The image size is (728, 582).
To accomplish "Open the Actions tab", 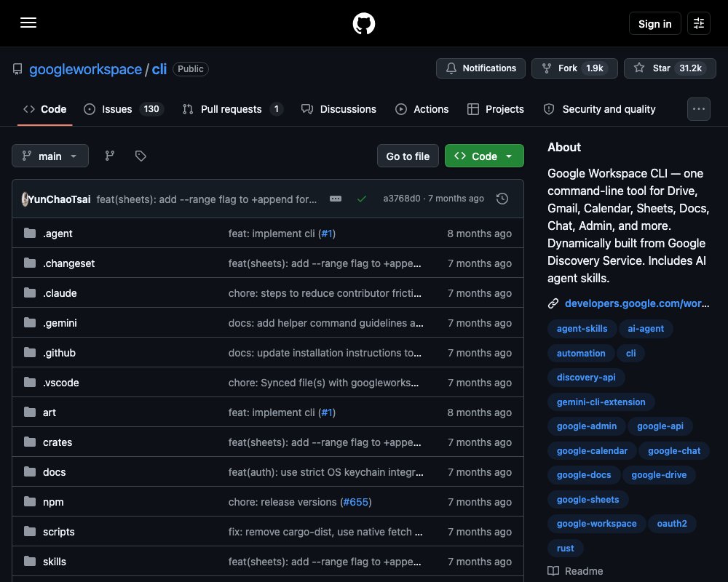I will pyautogui.click(x=422, y=109).
